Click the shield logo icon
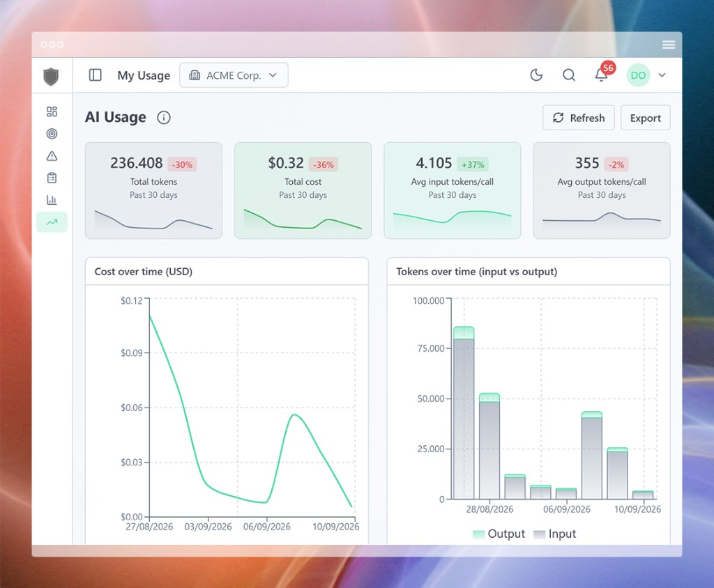 click(x=51, y=76)
